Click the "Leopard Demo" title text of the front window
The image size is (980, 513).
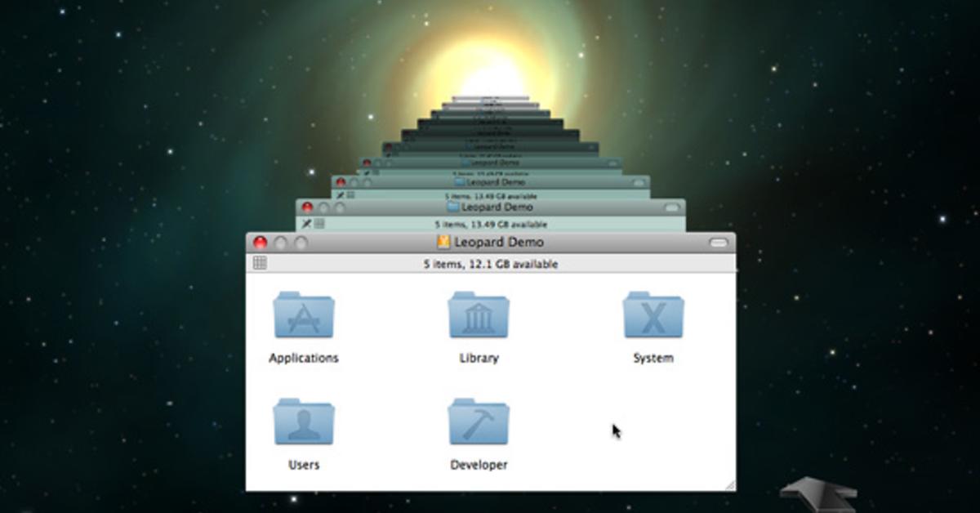498,242
